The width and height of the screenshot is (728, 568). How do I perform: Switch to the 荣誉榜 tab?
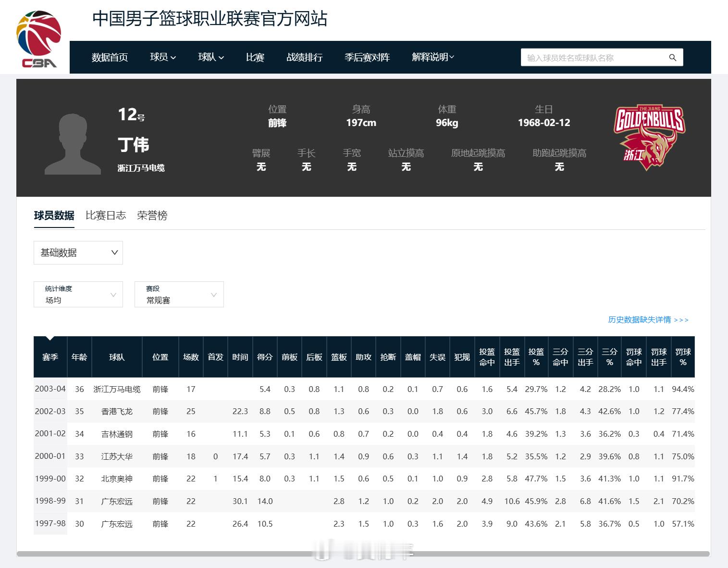click(152, 215)
